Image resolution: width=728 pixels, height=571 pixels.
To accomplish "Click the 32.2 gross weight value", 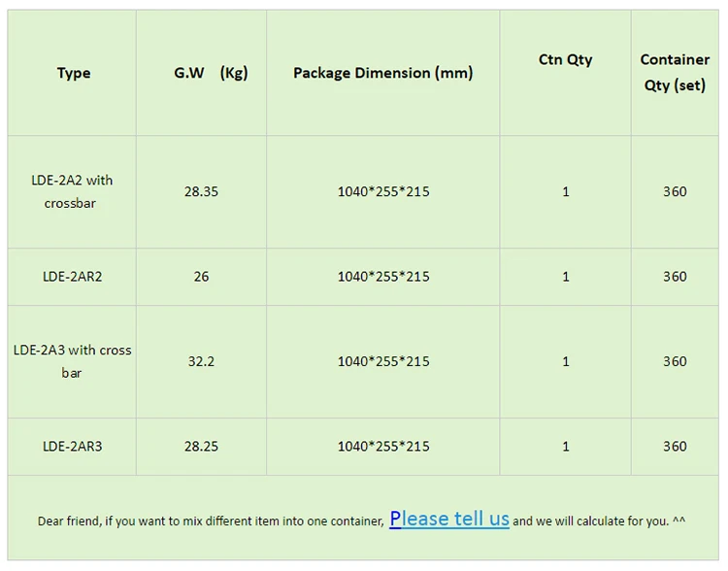I will tap(201, 361).
